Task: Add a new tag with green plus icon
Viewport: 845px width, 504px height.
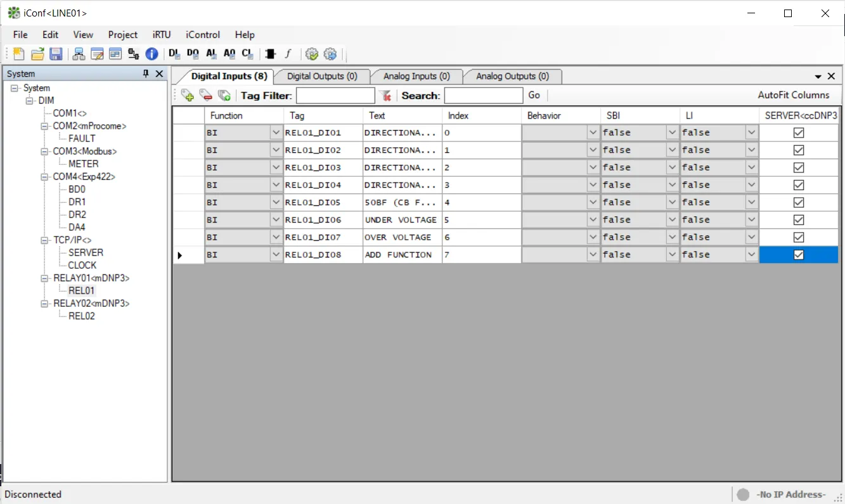Action: pos(188,95)
